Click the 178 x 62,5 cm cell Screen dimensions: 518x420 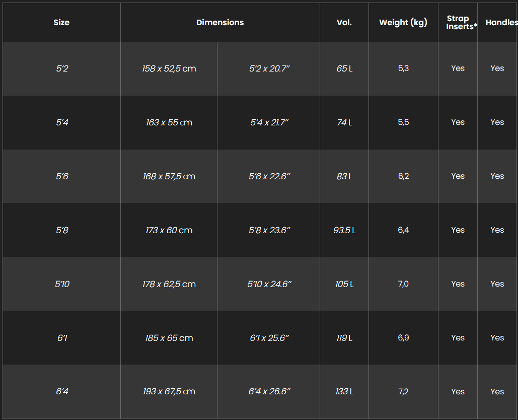pos(169,284)
